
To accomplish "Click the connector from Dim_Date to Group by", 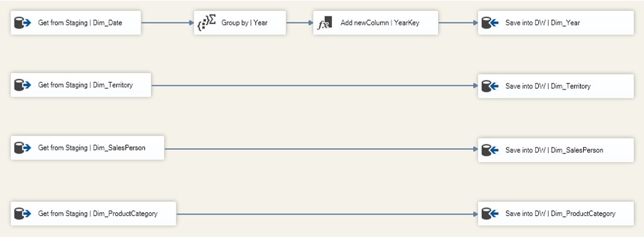I will point(168,23).
